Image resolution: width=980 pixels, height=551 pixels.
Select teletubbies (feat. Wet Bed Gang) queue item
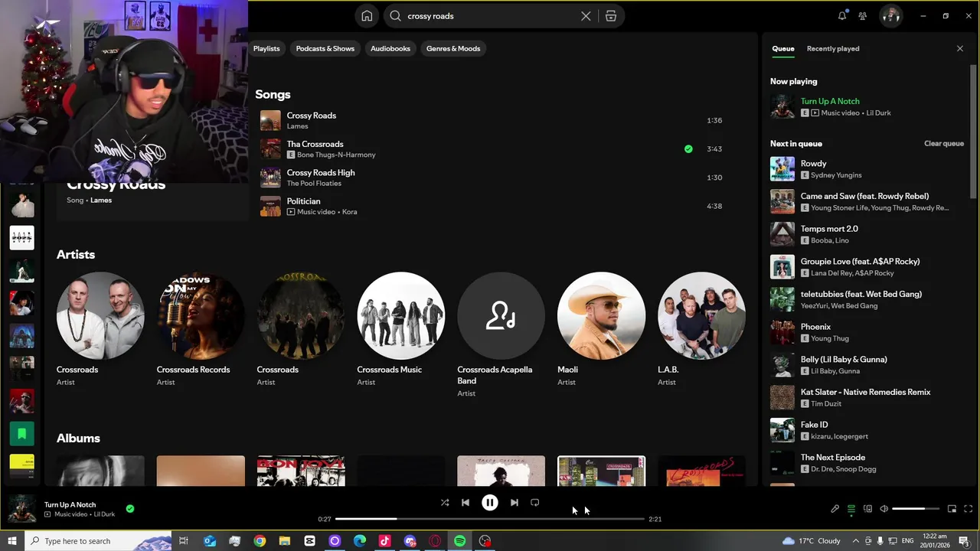[868, 299]
